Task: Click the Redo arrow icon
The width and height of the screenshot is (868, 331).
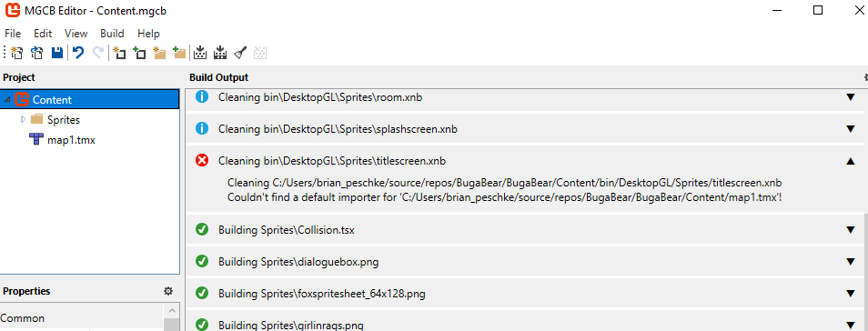Action: 98,53
